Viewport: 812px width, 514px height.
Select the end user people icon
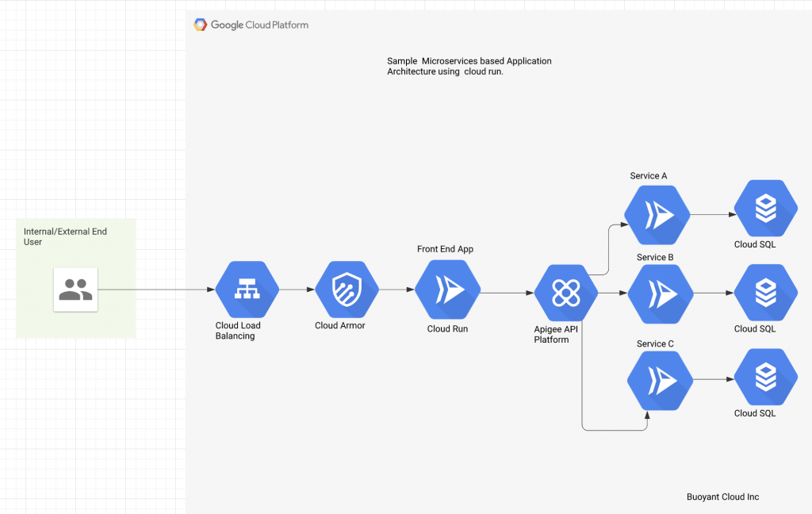tap(75, 290)
